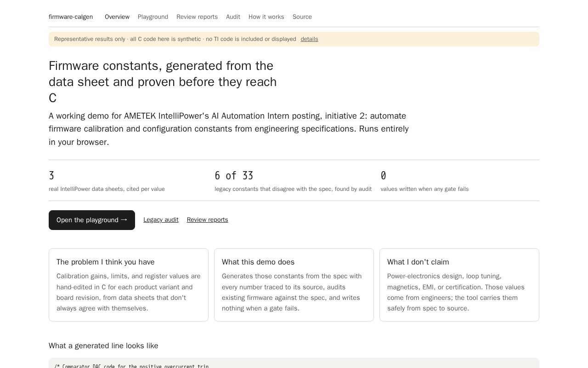Follow the Legacy audit link
The width and height of the screenshot is (588, 368).
161,220
